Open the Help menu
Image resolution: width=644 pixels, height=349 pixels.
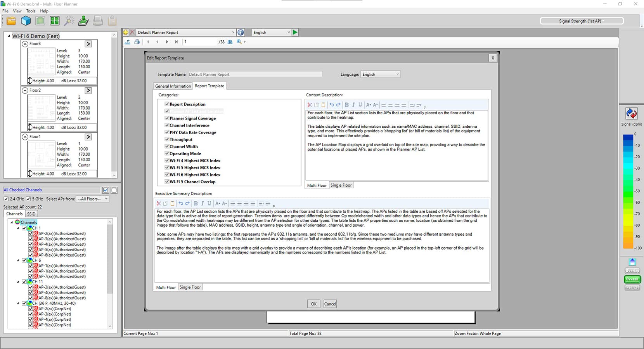(x=44, y=11)
